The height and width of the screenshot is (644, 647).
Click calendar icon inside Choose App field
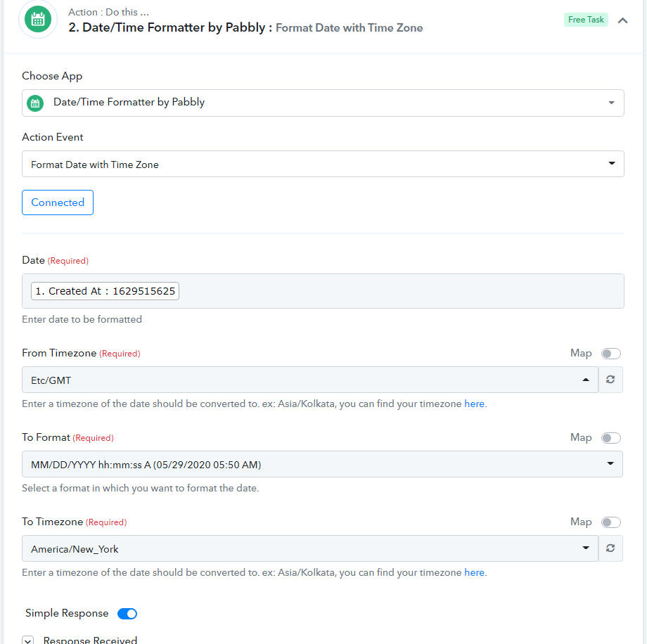[x=35, y=103]
